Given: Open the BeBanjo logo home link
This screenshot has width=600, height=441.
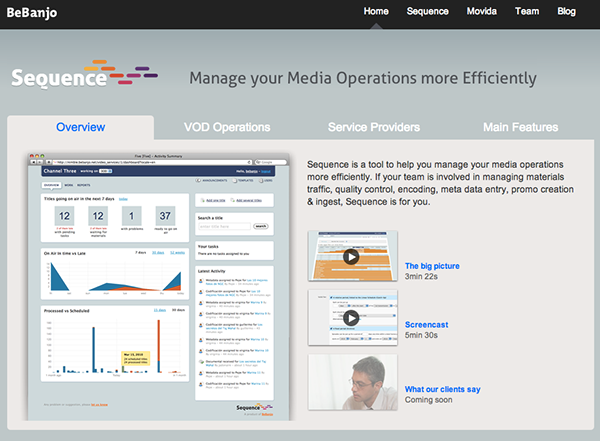Looking at the screenshot, I should click(32, 13).
